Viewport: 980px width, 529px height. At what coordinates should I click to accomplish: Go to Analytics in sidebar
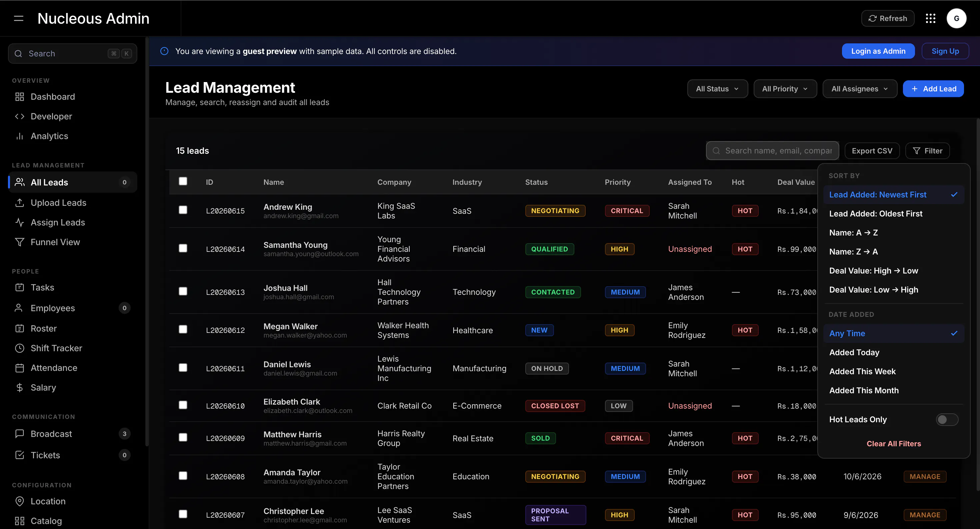coord(72,136)
